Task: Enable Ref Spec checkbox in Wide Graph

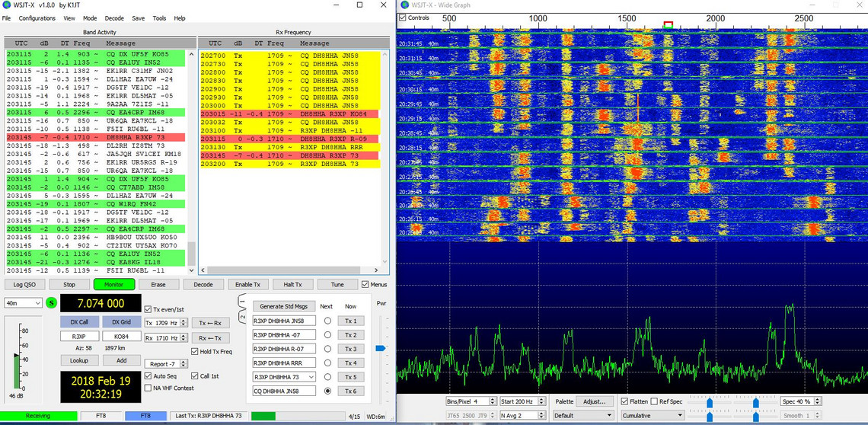Action: (x=654, y=401)
